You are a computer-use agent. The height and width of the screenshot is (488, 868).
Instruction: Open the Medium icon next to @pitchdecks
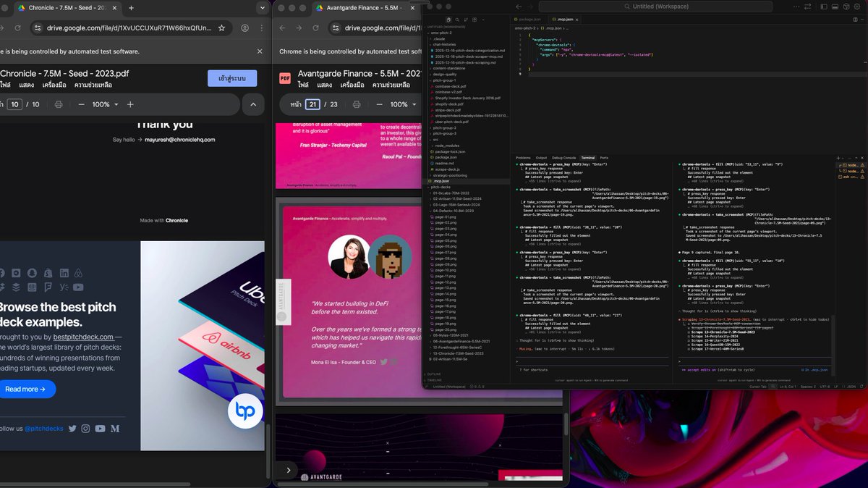pyautogui.click(x=114, y=429)
